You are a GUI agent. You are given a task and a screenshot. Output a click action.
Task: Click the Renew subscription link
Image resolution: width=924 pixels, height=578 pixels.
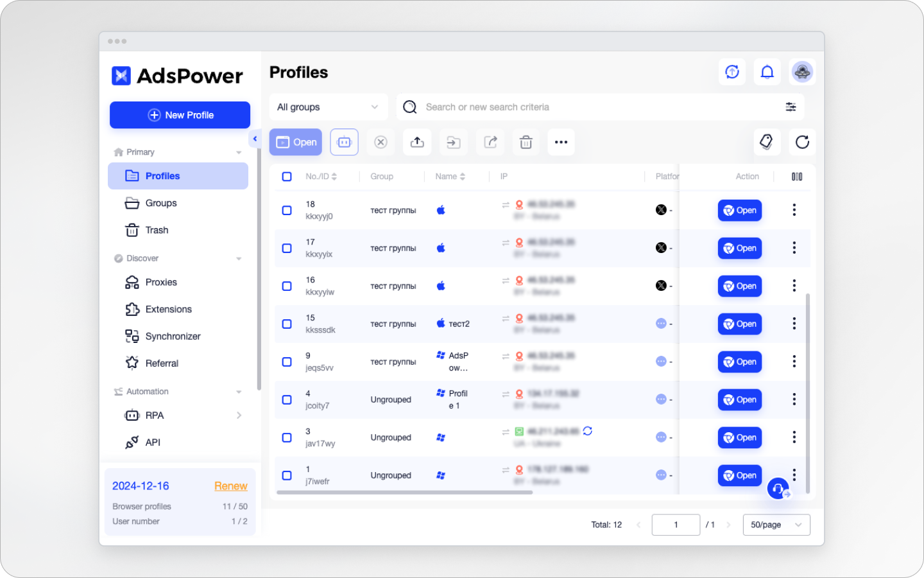[230, 486]
